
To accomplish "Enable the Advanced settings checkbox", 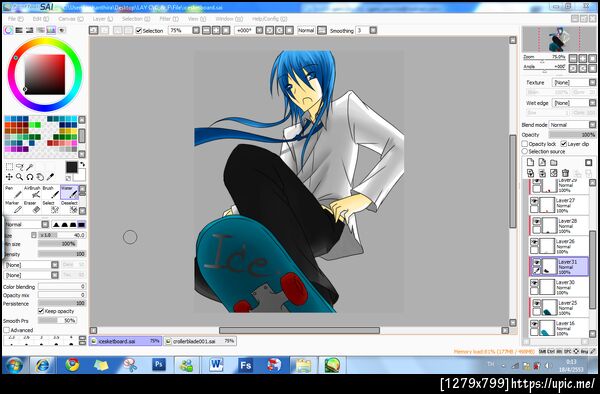I will point(7,330).
